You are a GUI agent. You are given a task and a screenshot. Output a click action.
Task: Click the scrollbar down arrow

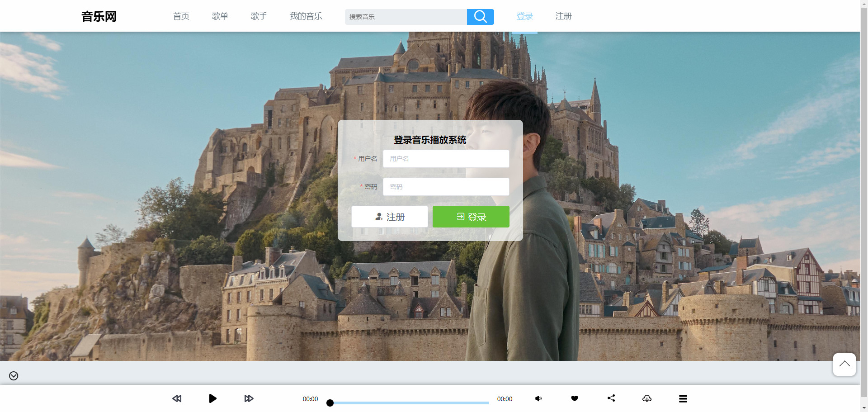pos(864,408)
